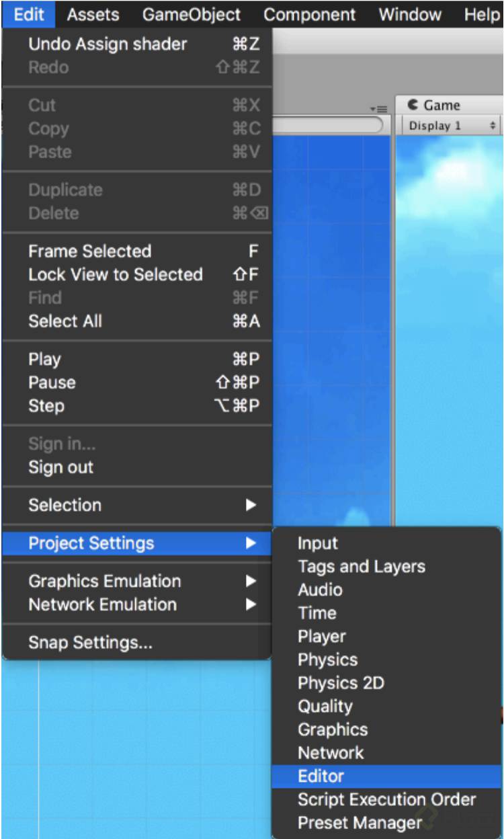Viewport: 504px width, 839px height.
Task: Click the panel options menu icon
Action: 379,109
